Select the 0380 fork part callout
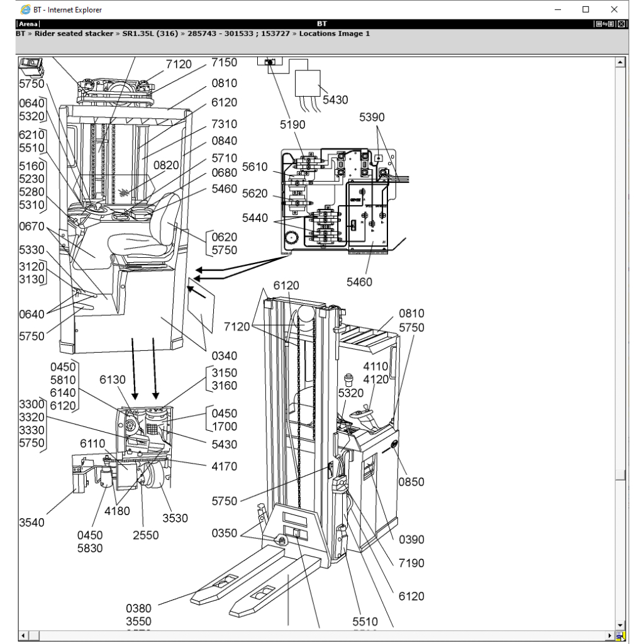The height and width of the screenshot is (644, 644). coord(138,608)
